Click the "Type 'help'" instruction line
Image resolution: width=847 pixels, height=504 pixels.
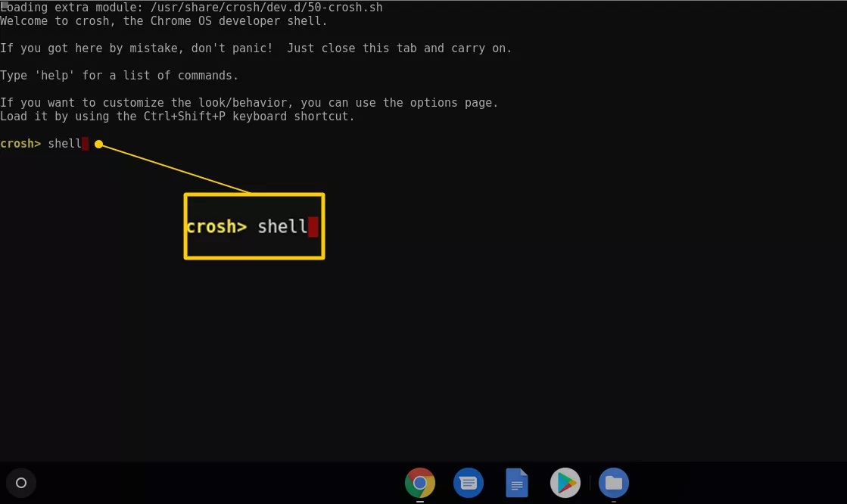click(x=119, y=76)
